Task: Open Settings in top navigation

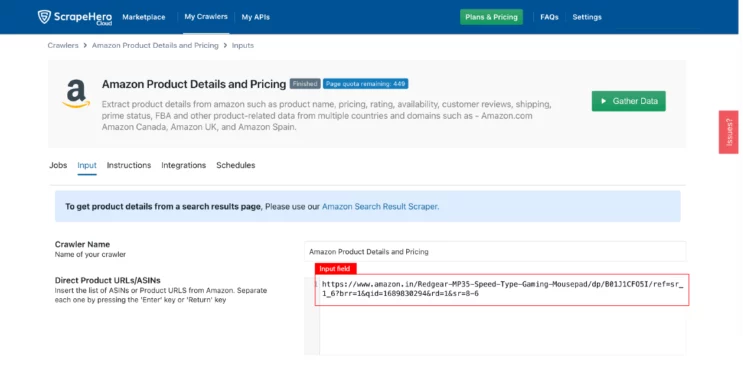Action: pyautogui.click(x=586, y=17)
